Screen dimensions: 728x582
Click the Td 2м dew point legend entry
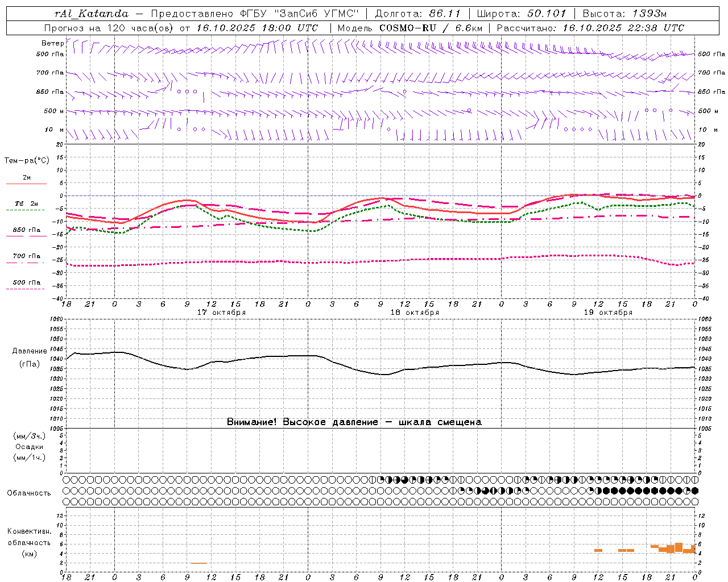click(27, 203)
